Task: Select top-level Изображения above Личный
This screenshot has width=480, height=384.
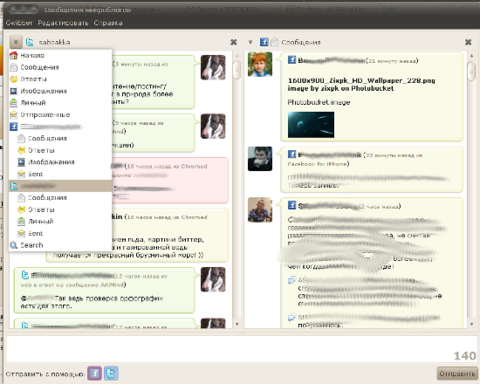Action: pos(60,91)
